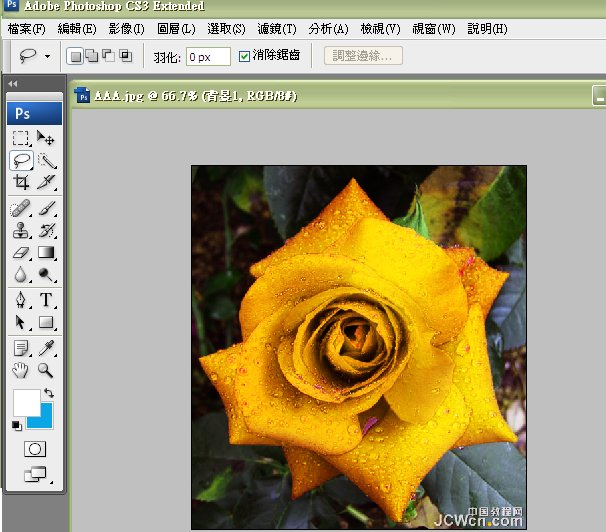The height and width of the screenshot is (532, 606).
Task: Toggle Quick Mask mode button
Action: [35, 449]
